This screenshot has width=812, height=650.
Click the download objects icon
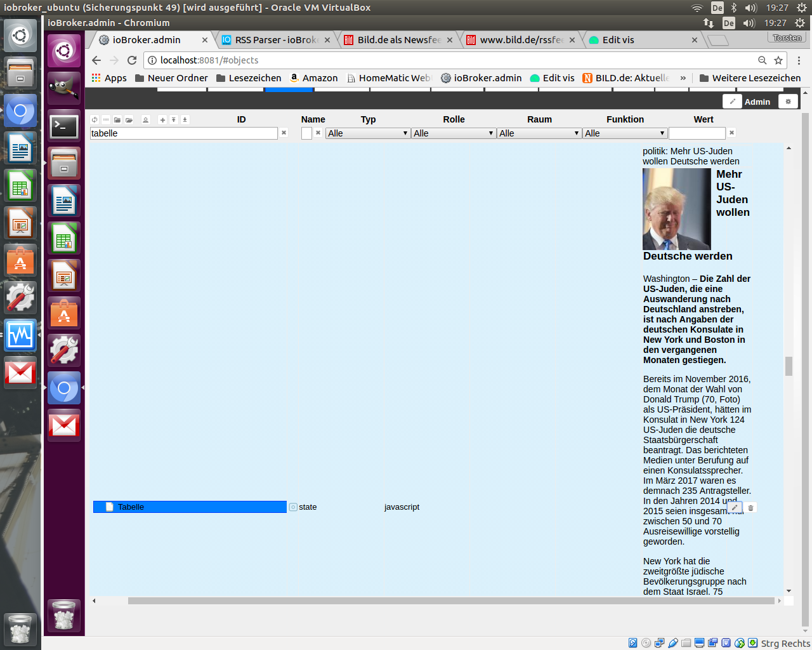tap(185, 119)
